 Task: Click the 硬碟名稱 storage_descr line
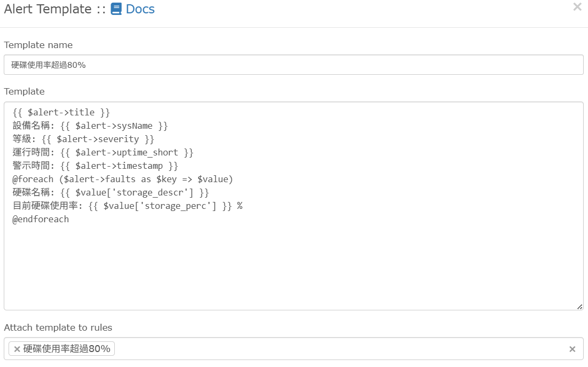[x=111, y=192]
